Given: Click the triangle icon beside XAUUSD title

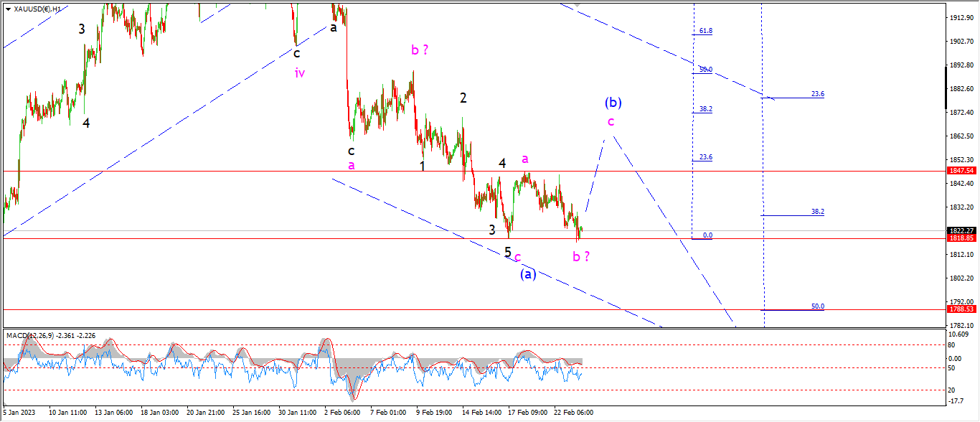Looking at the screenshot, I should pos(8,9).
